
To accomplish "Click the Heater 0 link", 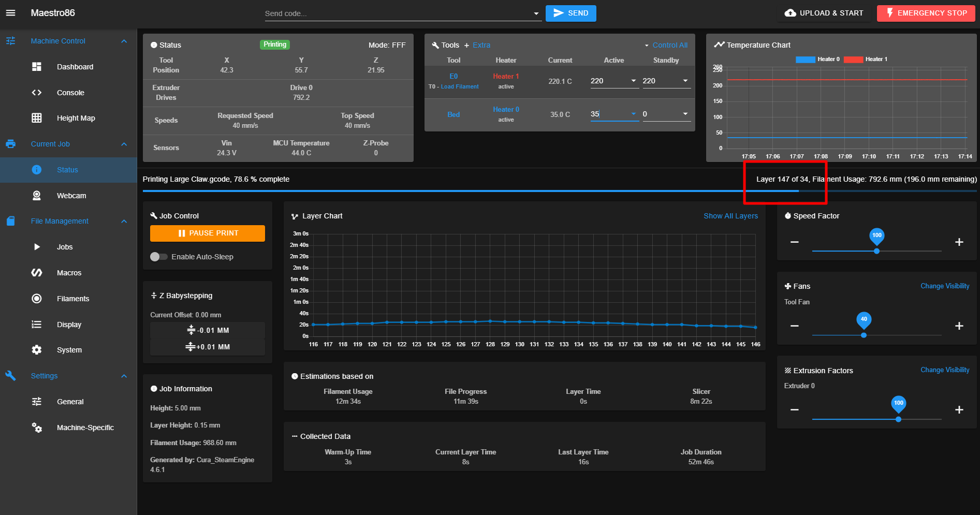I will coord(506,109).
